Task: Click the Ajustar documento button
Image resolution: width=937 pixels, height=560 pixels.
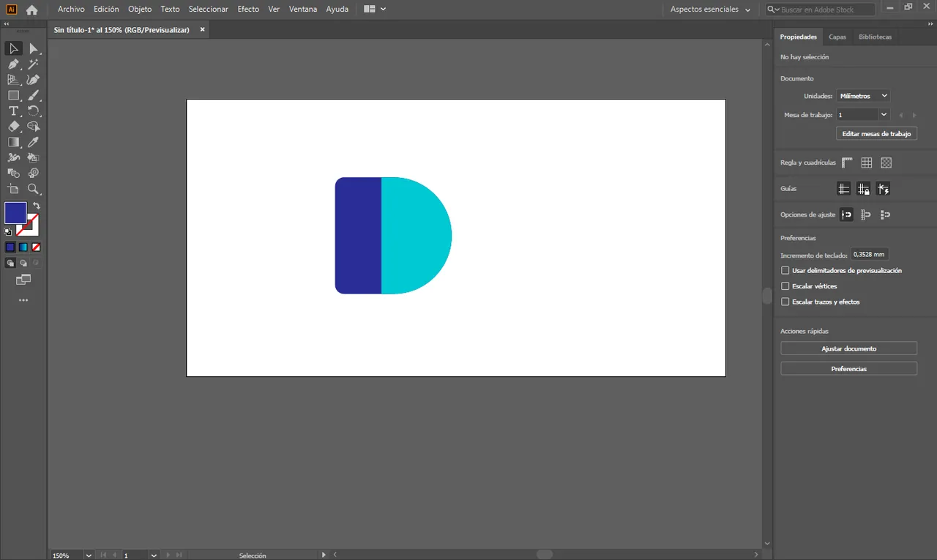Action: pos(848,348)
